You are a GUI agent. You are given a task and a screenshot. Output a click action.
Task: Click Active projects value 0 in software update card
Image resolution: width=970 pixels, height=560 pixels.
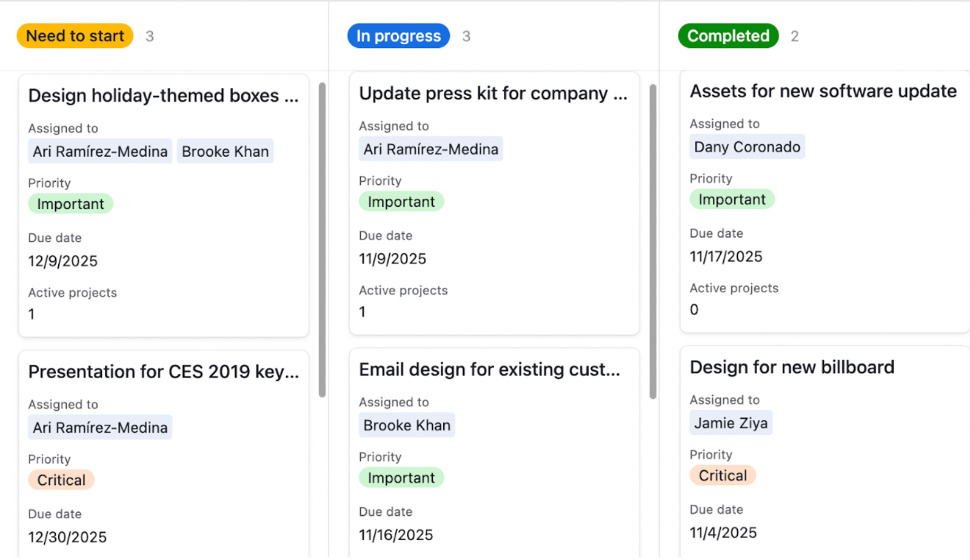tap(694, 310)
